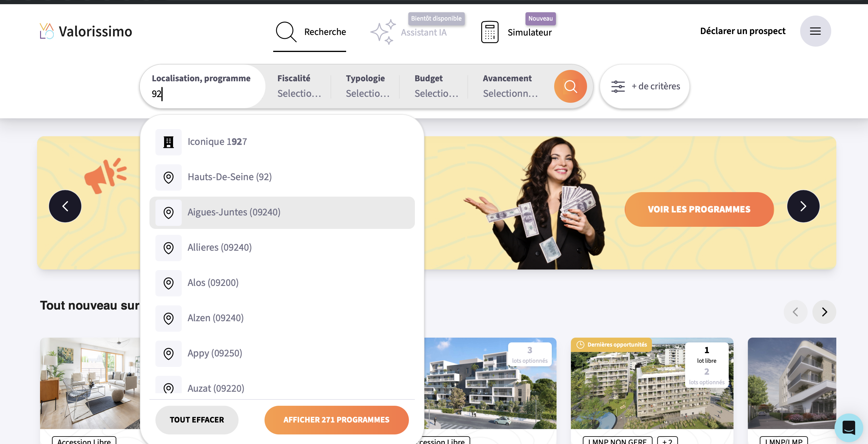Click Déclarer un prospect link

[x=742, y=31]
